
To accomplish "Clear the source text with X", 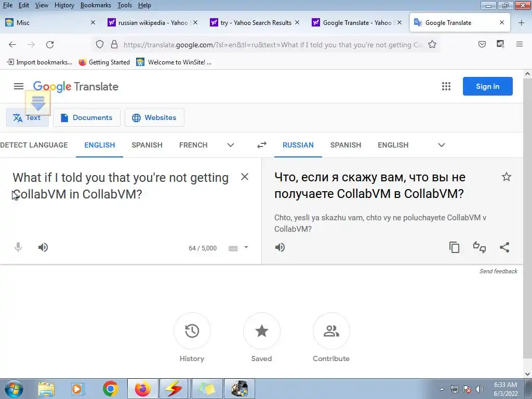I will click(x=244, y=177).
